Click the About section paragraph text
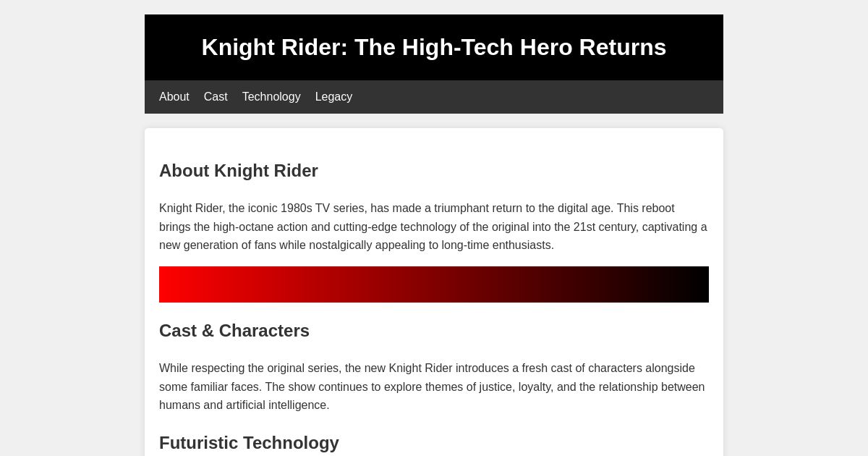Screen dimensions: 868x456 pos(433,227)
